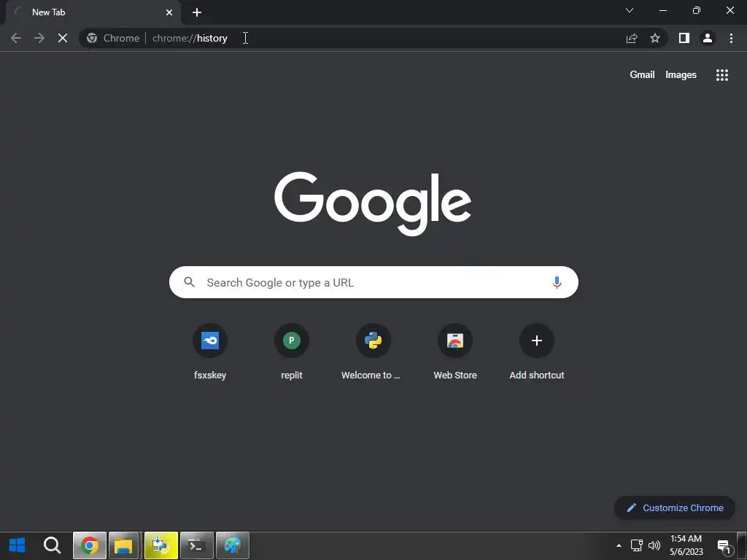Image resolution: width=747 pixels, height=560 pixels.
Task: Open Windows taskbar search
Action: pos(52,545)
